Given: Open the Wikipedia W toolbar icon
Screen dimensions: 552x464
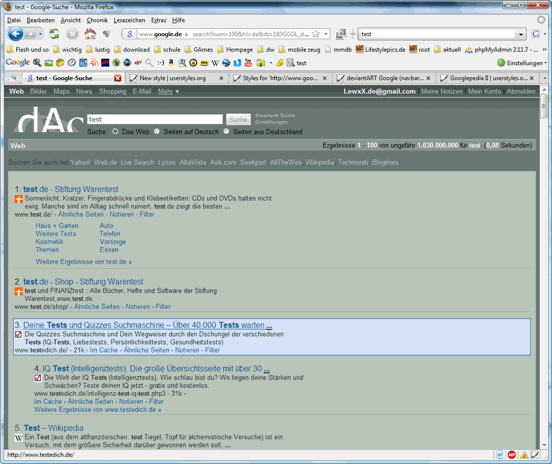Looking at the screenshot, I should (x=215, y=63).
